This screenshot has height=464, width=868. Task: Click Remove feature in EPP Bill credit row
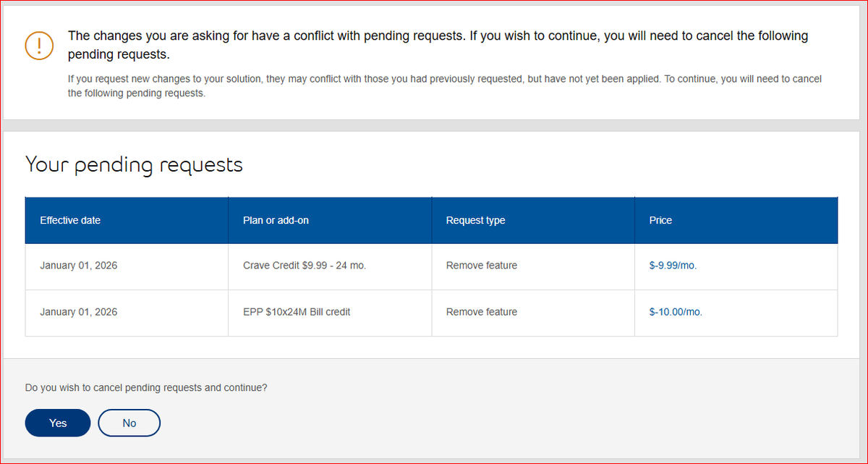click(482, 312)
